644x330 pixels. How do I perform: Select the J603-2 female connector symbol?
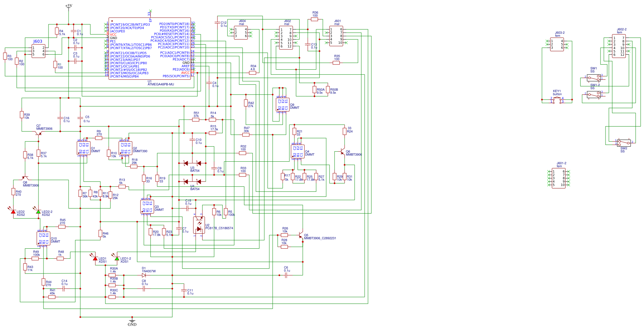click(557, 45)
